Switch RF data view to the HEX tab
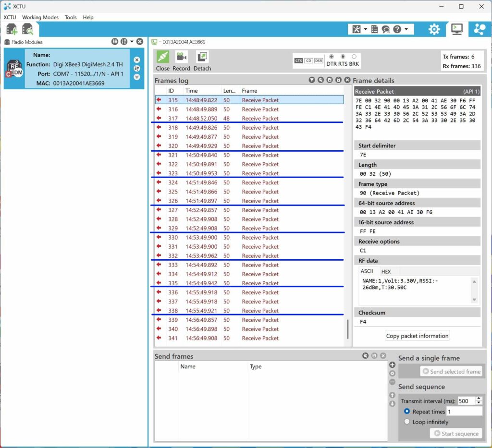Viewport: 492px width, 448px height. [x=386, y=271]
